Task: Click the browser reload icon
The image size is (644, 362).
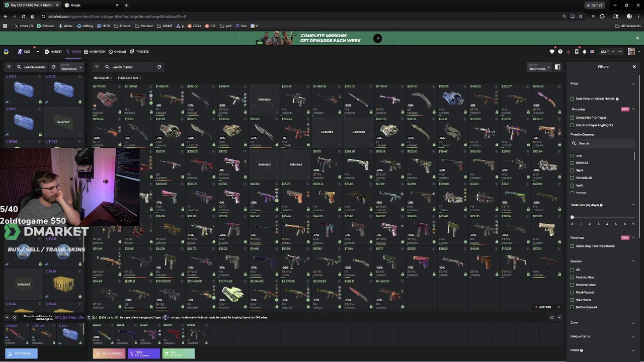Action: tap(23, 16)
